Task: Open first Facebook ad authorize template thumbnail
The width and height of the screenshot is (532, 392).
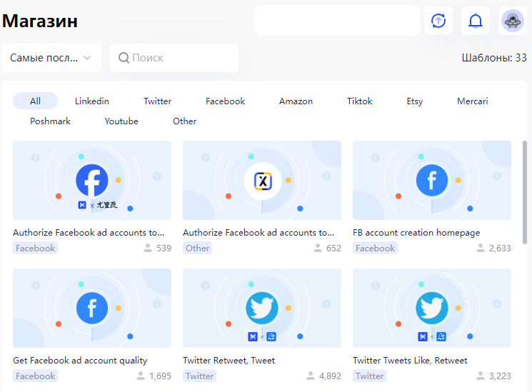Action: (x=92, y=180)
